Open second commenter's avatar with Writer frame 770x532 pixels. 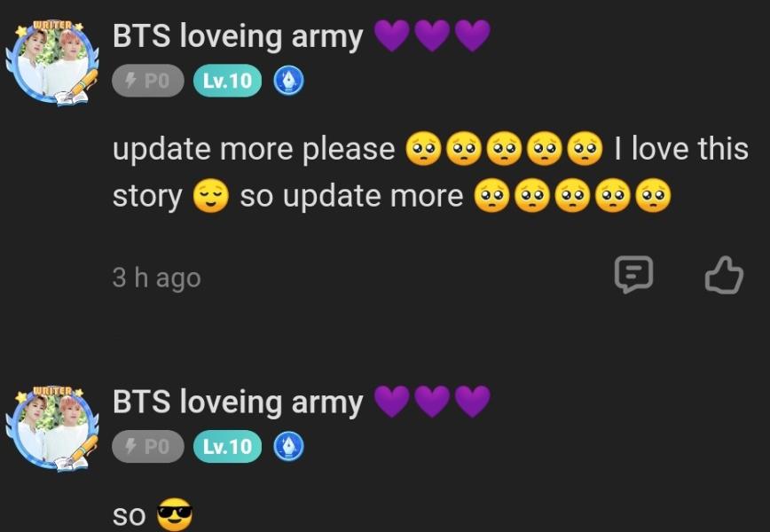52,428
